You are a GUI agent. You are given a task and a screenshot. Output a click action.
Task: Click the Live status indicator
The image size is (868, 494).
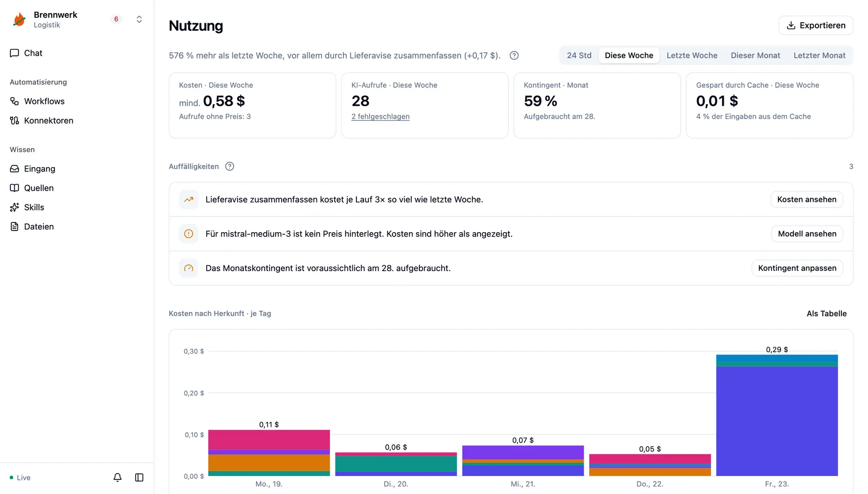pyautogui.click(x=20, y=478)
